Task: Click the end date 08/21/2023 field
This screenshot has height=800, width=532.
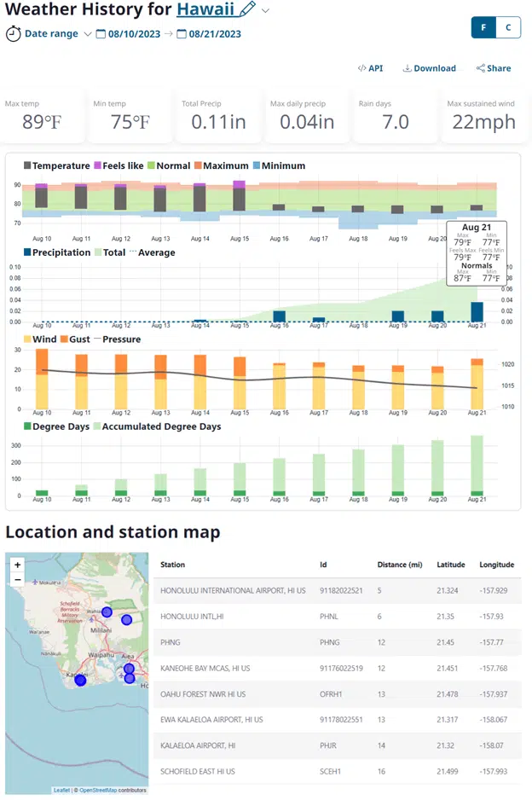Action: point(215,34)
